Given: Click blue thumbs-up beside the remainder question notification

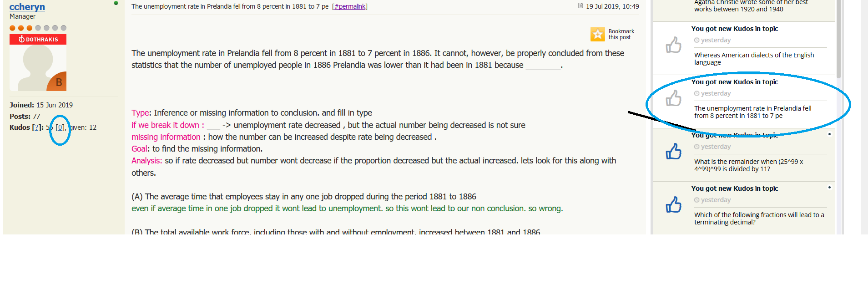Looking at the screenshot, I should point(673,152).
